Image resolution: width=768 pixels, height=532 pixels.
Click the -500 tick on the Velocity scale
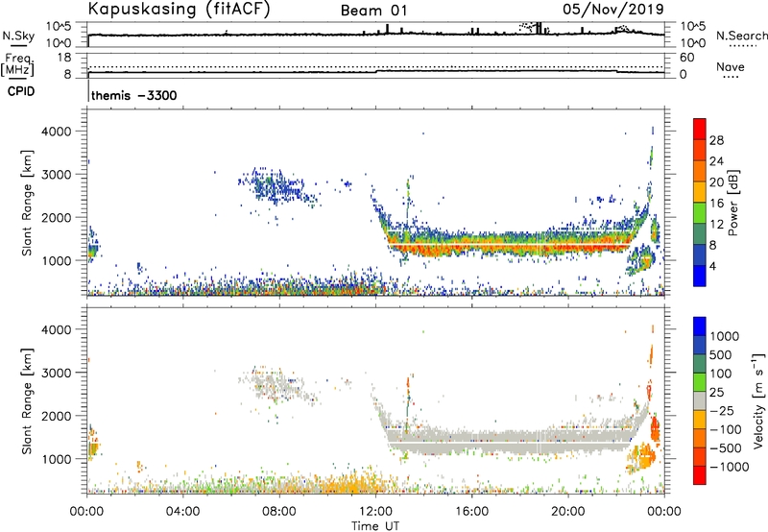pyautogui.click(x=726, y=448)
